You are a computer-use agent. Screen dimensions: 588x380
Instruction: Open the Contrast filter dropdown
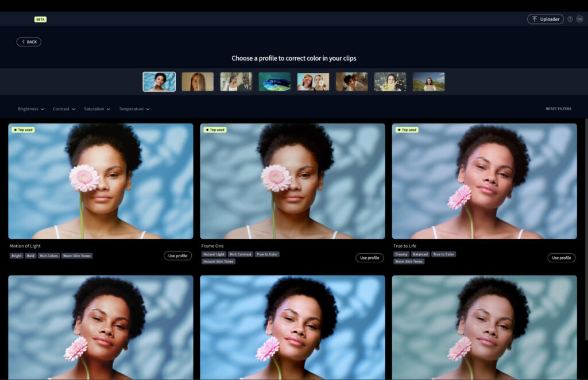coord(64,109)
